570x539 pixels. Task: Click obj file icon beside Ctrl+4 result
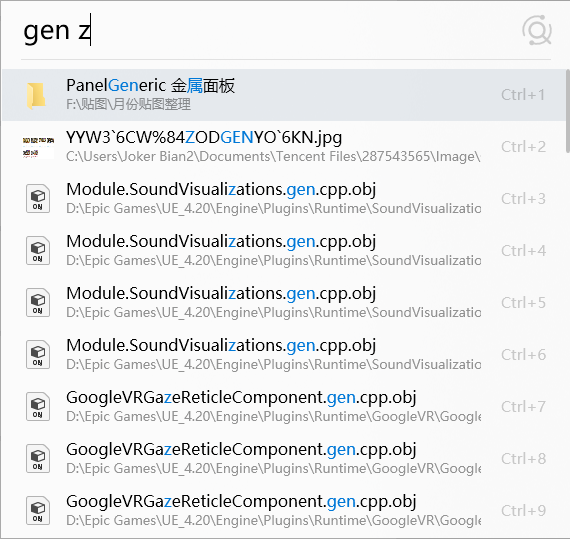[38, 250]
